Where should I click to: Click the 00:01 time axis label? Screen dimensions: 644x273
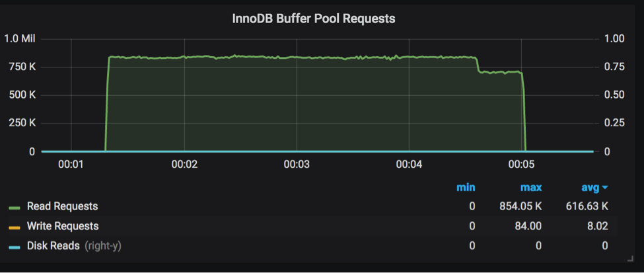71,164
